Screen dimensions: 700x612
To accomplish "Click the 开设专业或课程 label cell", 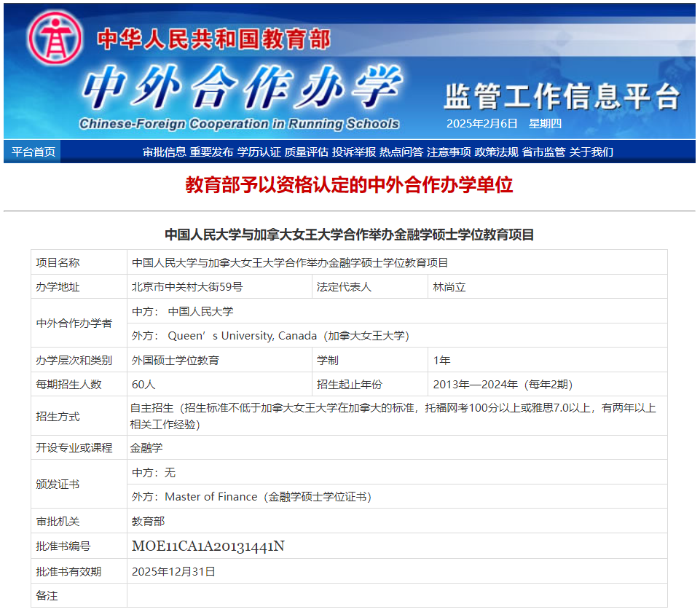I will [x=79, y=448].
